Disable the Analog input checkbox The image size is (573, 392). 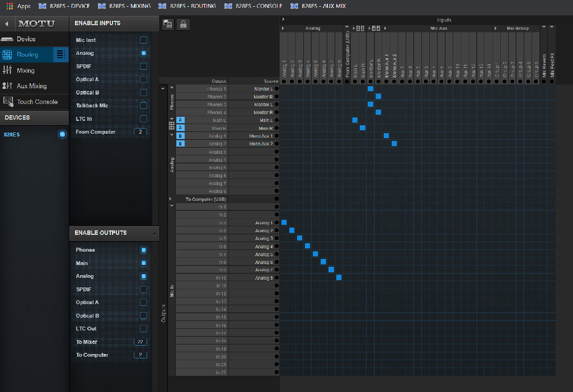click(x=144, y=53)
